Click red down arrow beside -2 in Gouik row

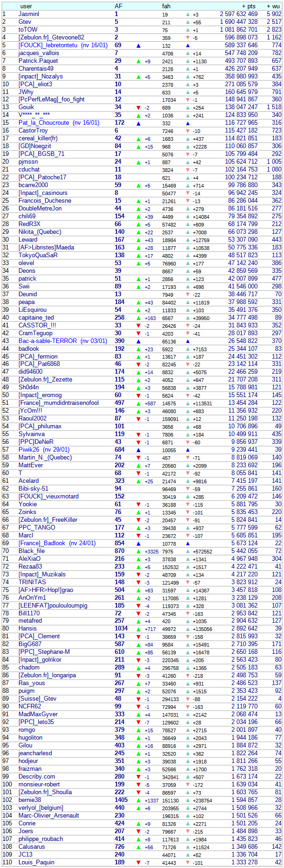click(139, 107)
